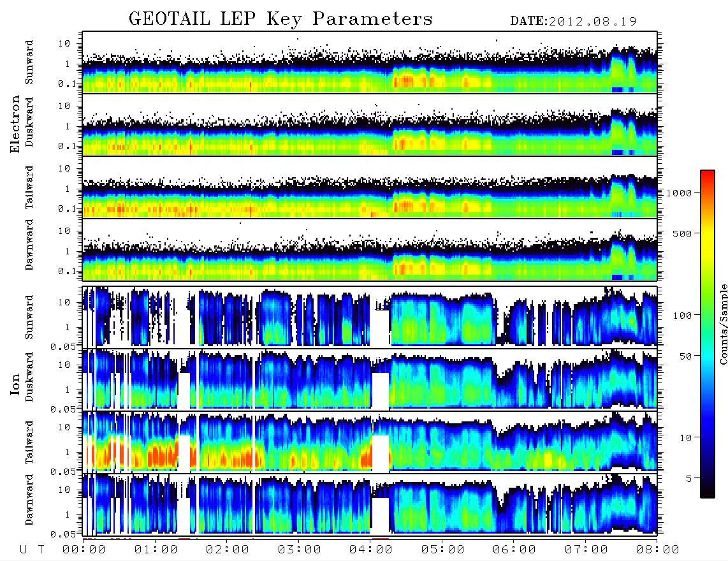The height and width of the screenshot is (561, 728).
Task: Click the vertical "Electron" group label
Action: pos(15,124)
